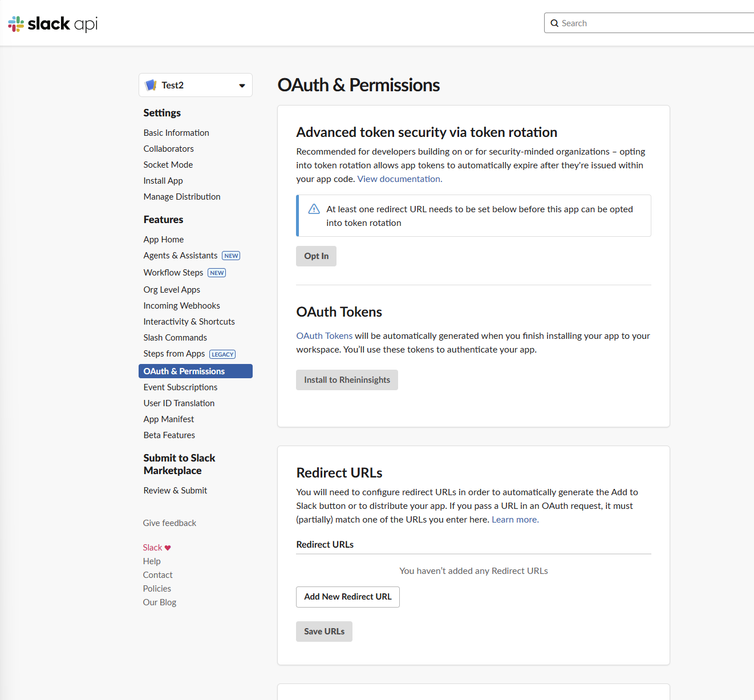Click the Test2 app icon
The image size is (754, 700).
[x=151, y=85]
